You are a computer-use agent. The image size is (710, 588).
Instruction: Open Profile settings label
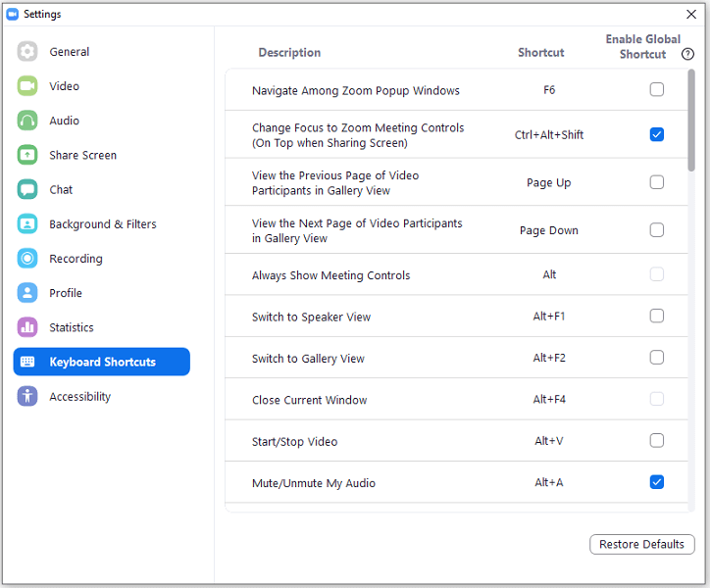66,293
